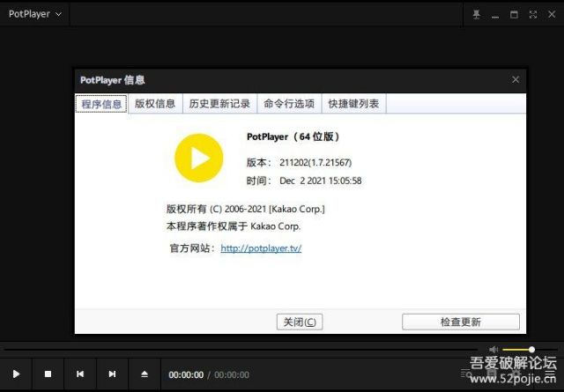Click the playback seek bar
The height and width of the screenshot is (392, 564).
241,349
